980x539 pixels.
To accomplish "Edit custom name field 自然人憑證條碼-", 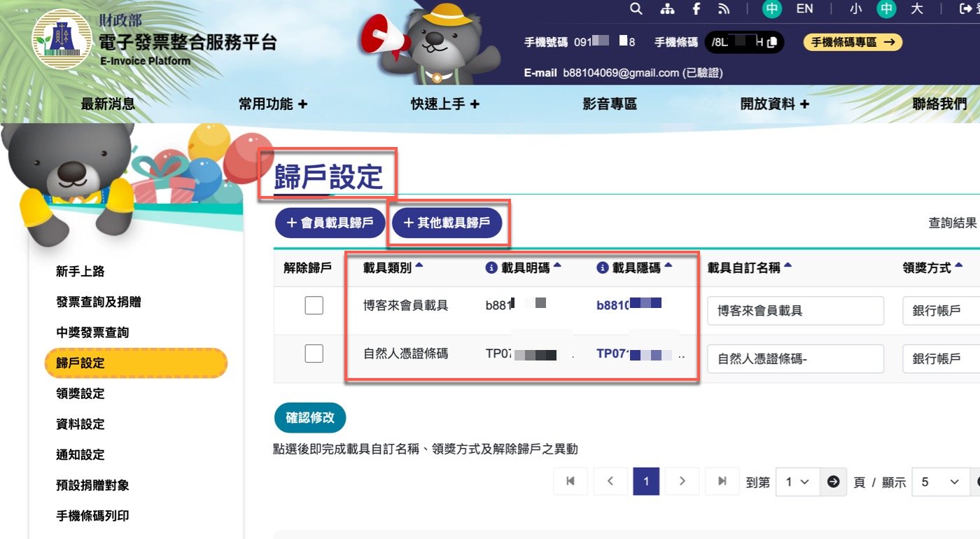I will (795, 358).
